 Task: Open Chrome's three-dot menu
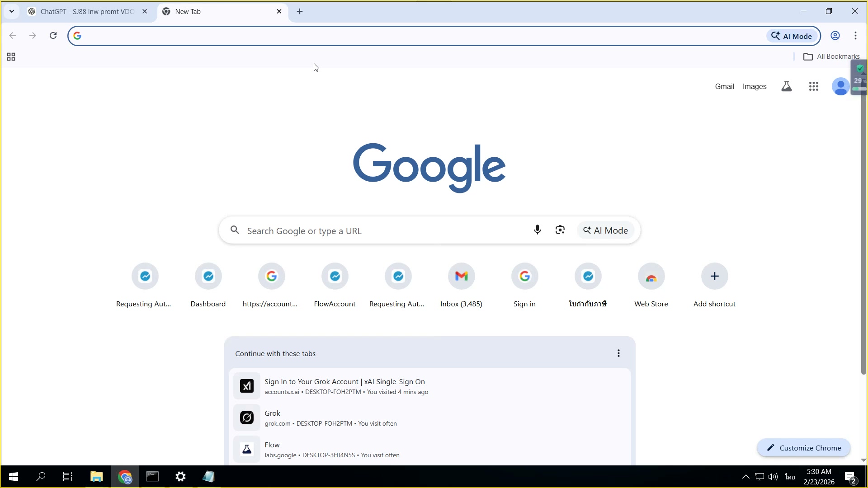(856, 35)
